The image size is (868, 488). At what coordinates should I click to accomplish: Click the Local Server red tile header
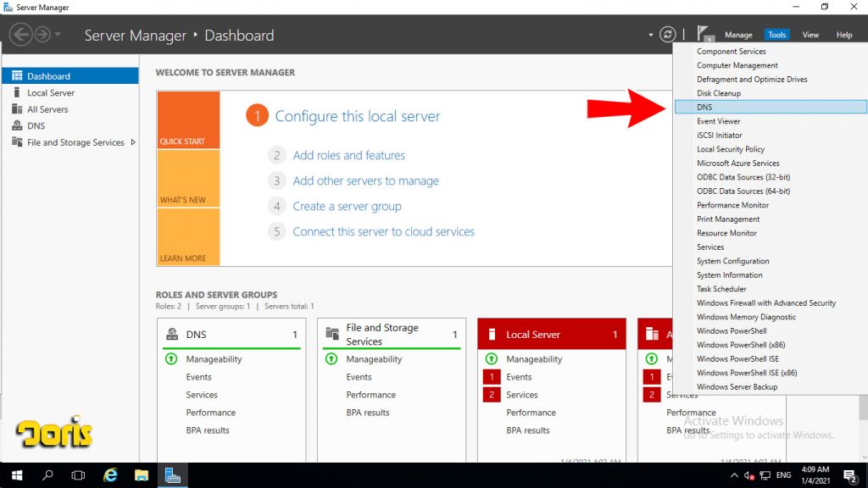pyautogui.click(x=551, y=334)
